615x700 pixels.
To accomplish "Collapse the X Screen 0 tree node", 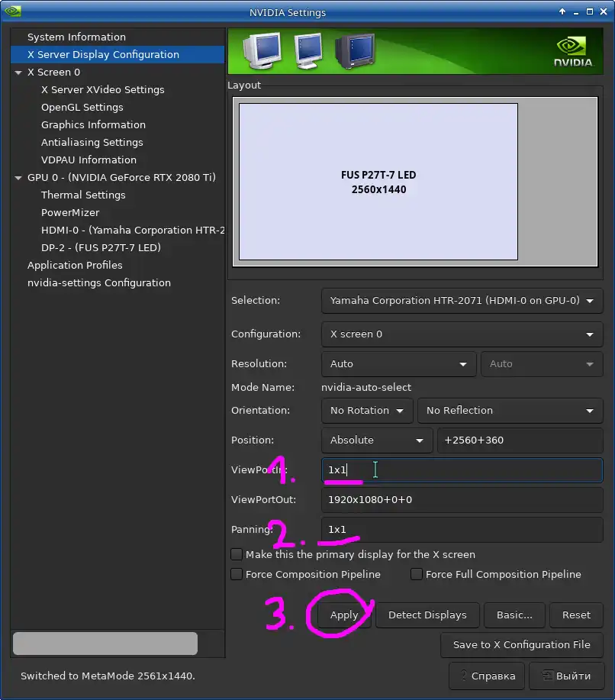I will pyautogui.click(x=18, y=73).
